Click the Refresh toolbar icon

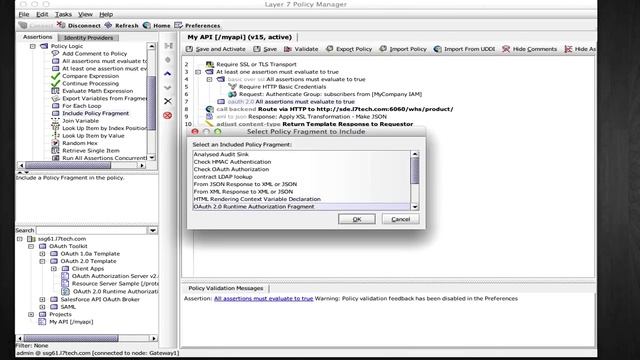108,25
